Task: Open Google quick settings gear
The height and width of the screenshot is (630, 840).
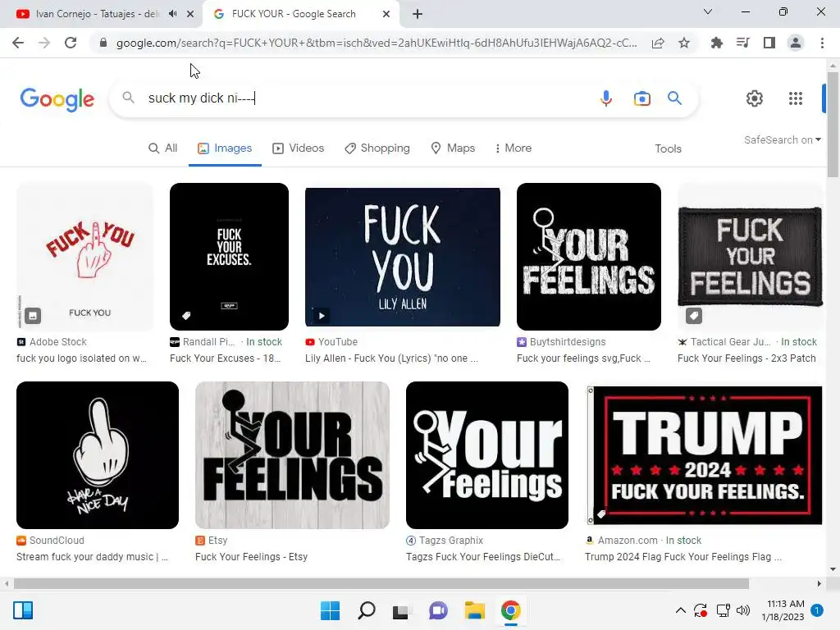Action: 755,98
